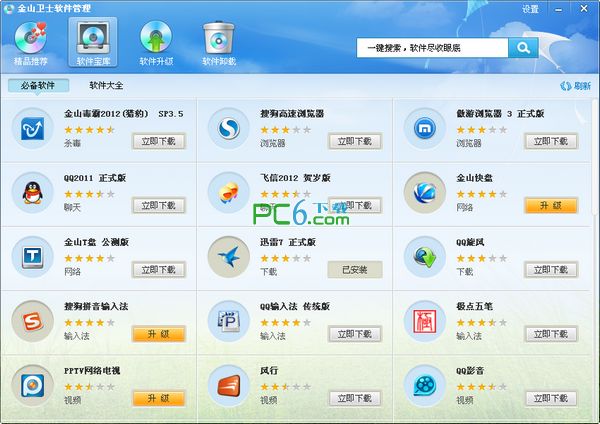Image resolution: width=600 pixels, height=424 pixels.
Task: Upgrade 金山快盘 via 升级 button
Action: [550, 205]
